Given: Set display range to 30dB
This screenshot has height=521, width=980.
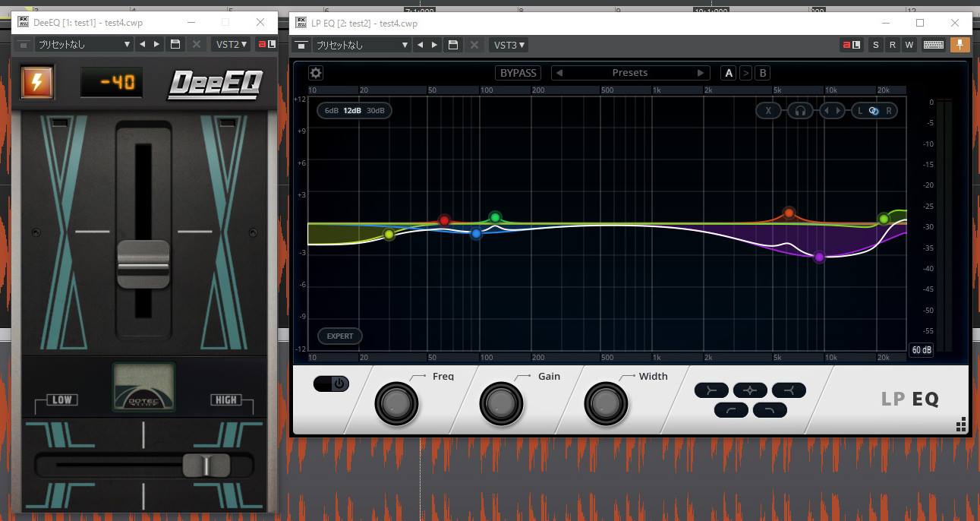Looking at the screenshot, I should coord(376,111).
